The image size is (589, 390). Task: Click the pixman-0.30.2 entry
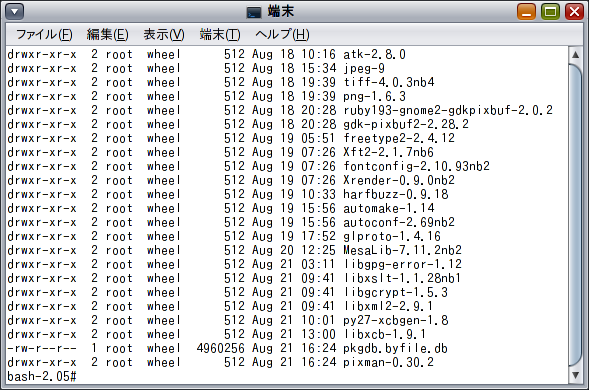tap(388, 363)
